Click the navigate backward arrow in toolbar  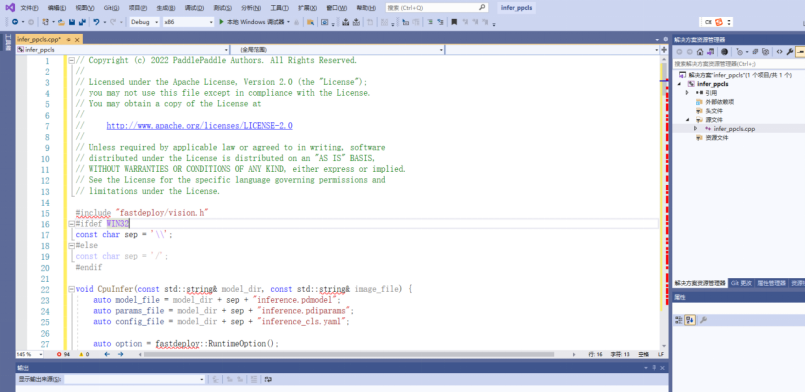pyautogui.click(x=14, y=22)
